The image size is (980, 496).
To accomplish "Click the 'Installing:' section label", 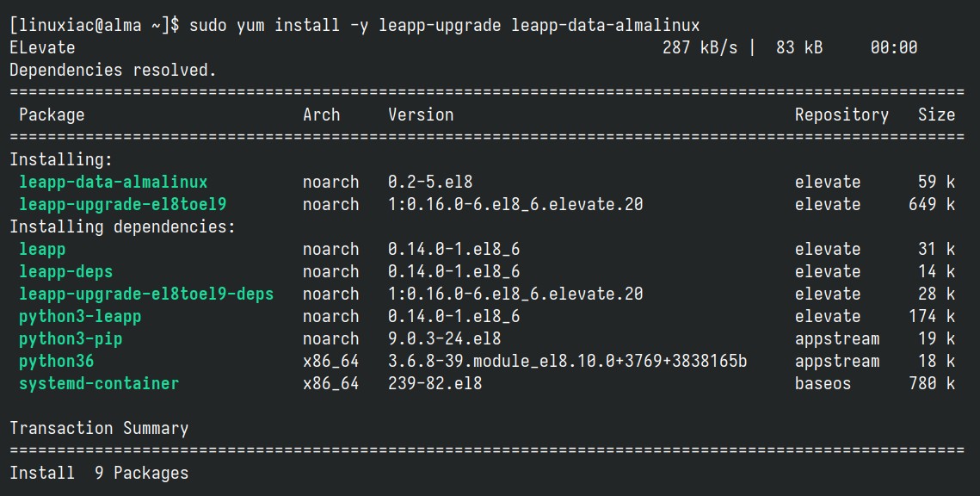I will pyautogui.click(x=61, y=160).
